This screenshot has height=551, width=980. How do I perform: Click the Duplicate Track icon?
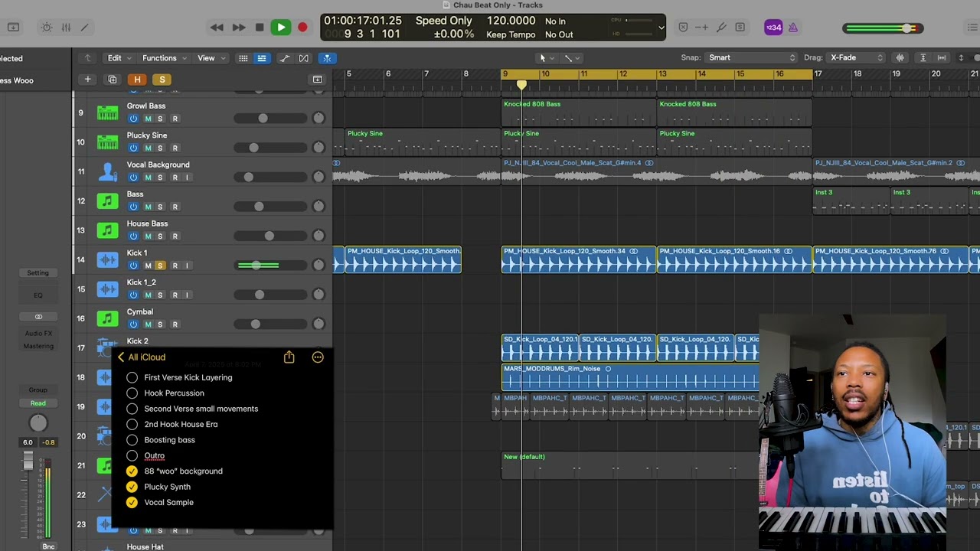(x=113, y=80)
